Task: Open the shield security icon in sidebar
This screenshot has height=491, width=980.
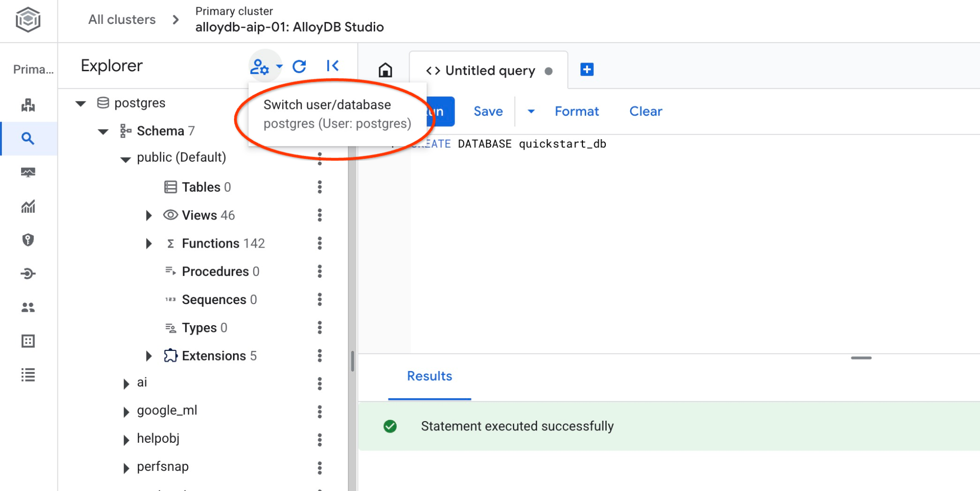Action: point(28,240)
